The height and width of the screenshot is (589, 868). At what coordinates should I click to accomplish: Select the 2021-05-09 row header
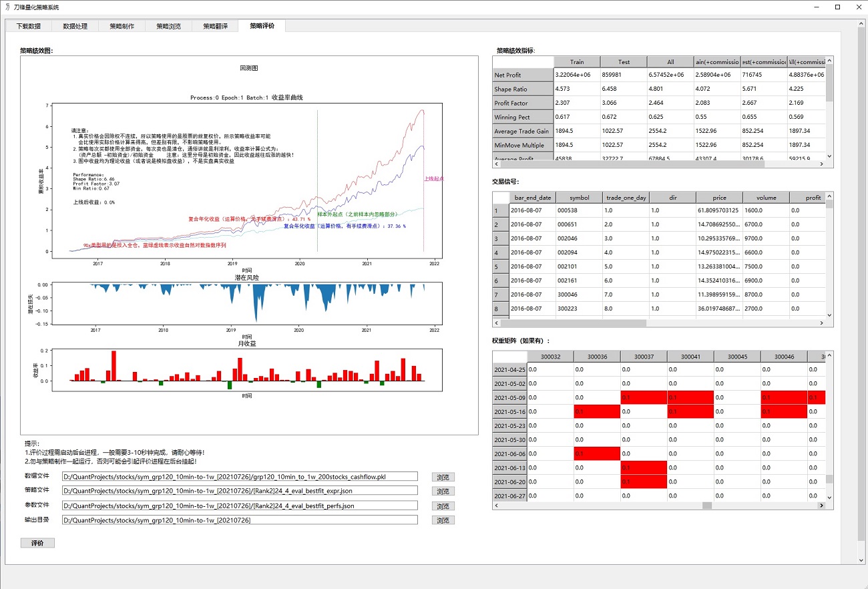pyautogui.click(x=509, y=397)
